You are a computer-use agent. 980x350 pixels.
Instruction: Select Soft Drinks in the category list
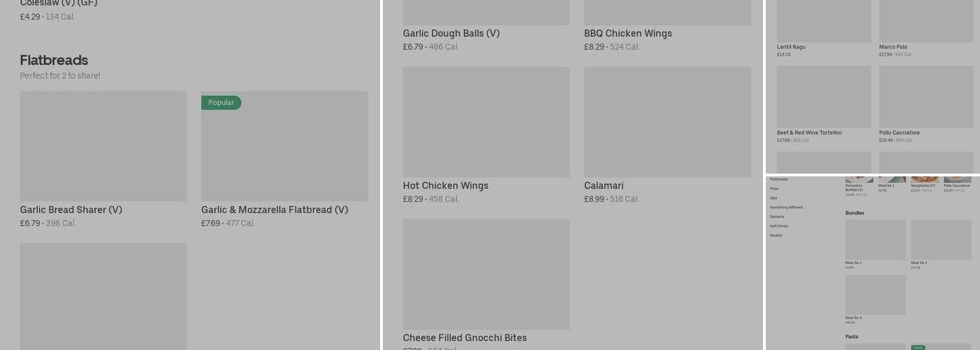click(x=779, y=226)
